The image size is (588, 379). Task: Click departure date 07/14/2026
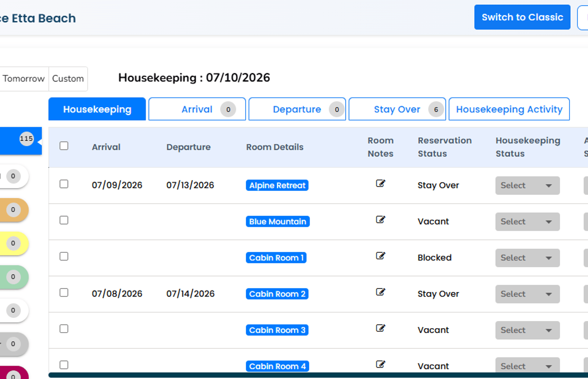(190, 294)
